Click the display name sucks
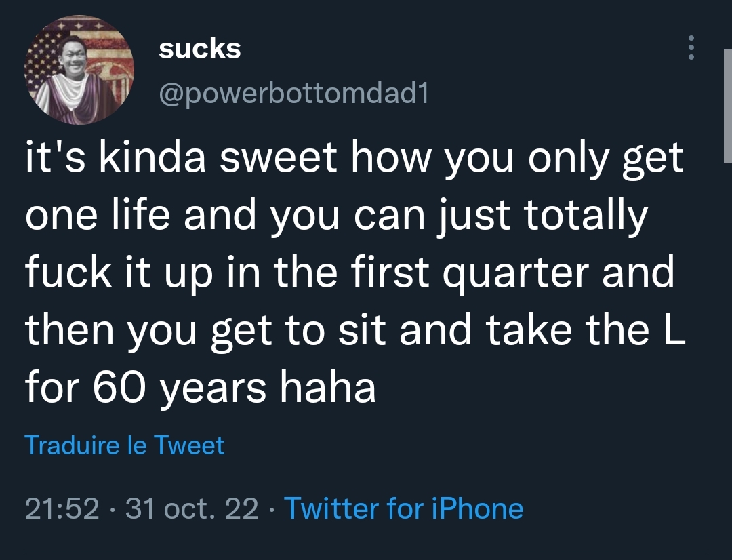 (x=200, y=49)
